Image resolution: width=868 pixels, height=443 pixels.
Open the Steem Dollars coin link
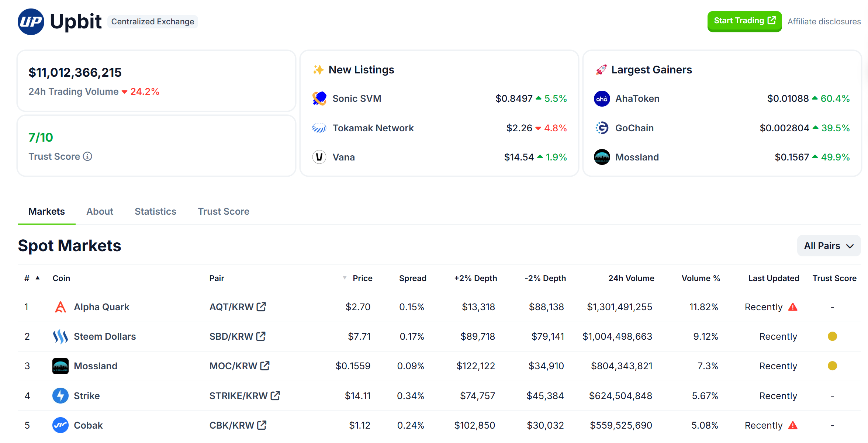tap(105, 336)
